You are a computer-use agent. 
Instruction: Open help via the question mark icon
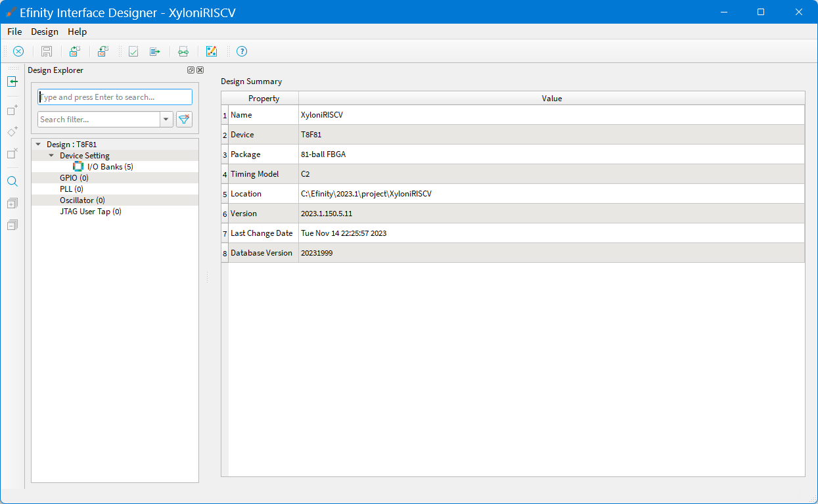coord(242,51)
